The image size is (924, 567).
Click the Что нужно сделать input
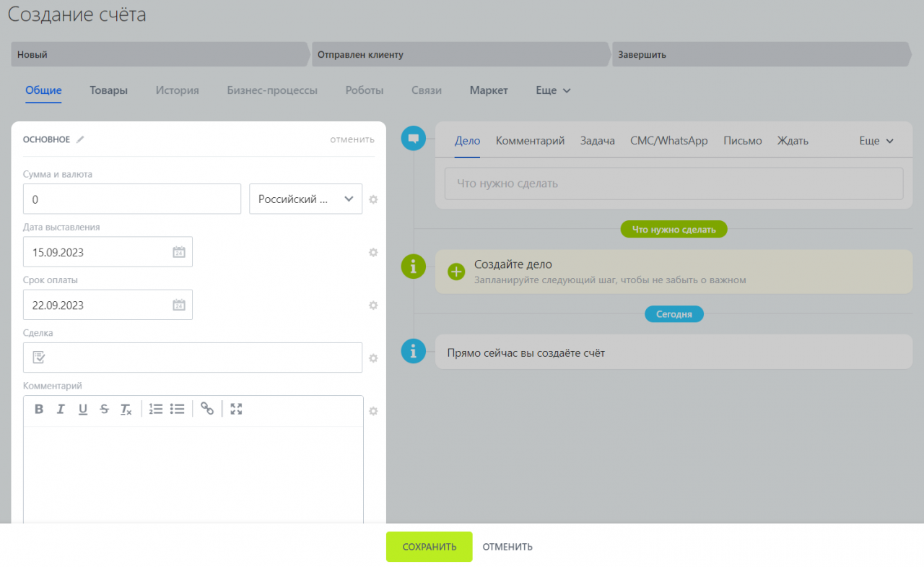click(x=674, y=183)
